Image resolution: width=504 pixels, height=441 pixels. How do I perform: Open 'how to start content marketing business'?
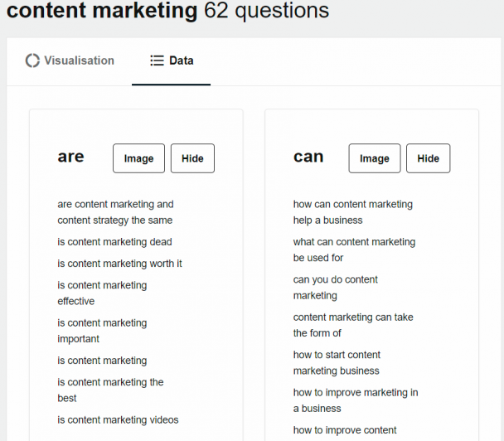click(x=337, y=362)
